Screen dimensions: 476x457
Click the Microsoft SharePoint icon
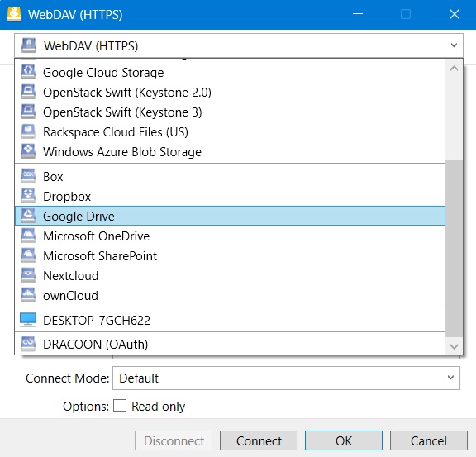tap(28, 255)
